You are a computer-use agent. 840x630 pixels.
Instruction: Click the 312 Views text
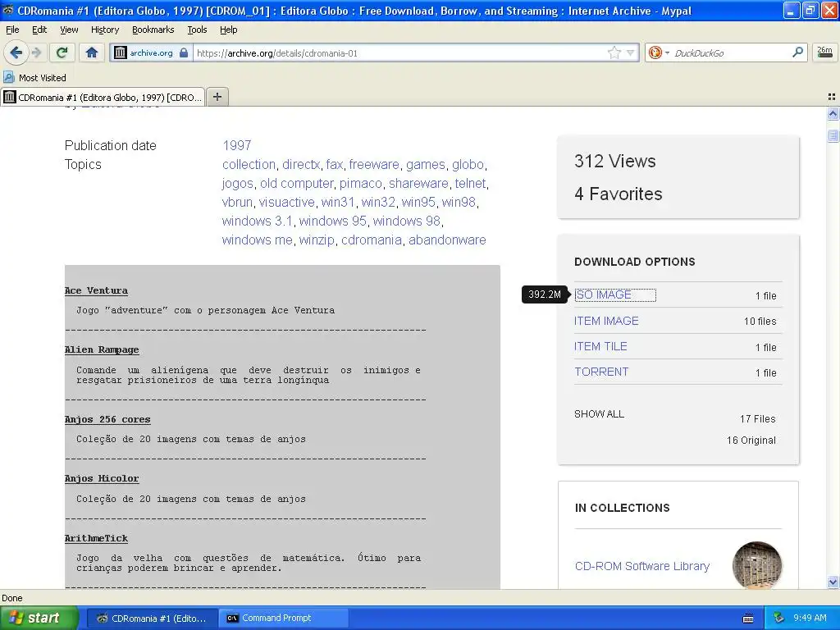coord(615,161)
